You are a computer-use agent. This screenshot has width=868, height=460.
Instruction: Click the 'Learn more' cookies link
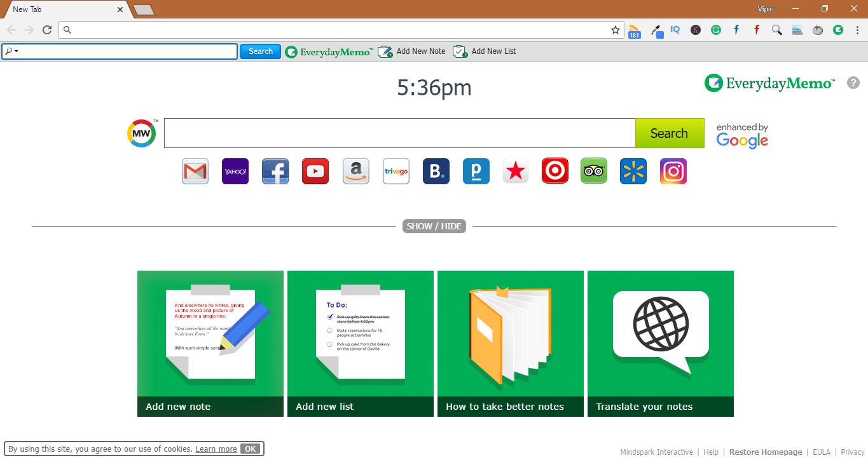(216, 448)
